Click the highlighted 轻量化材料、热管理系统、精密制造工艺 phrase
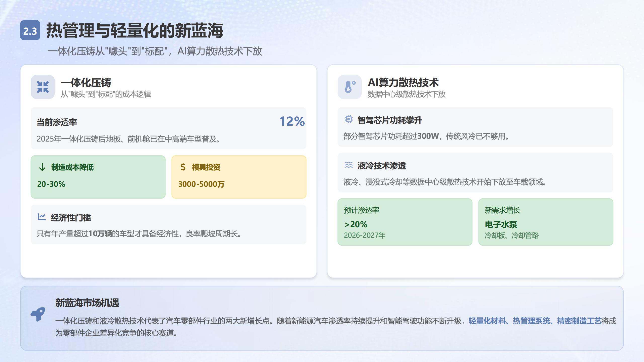644x362 pixels. pyautogui.click(x=535, y=321)
